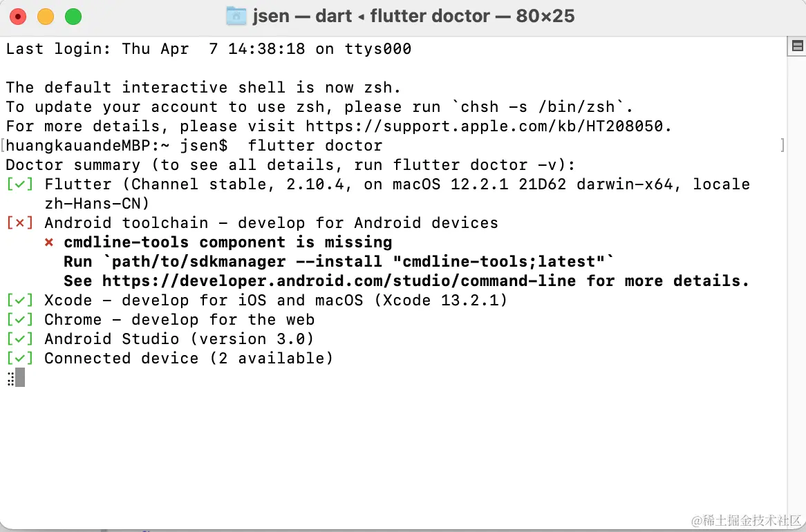Minimize the terminal with the yellow button
806x532 pixels.
tap(45, 17)
